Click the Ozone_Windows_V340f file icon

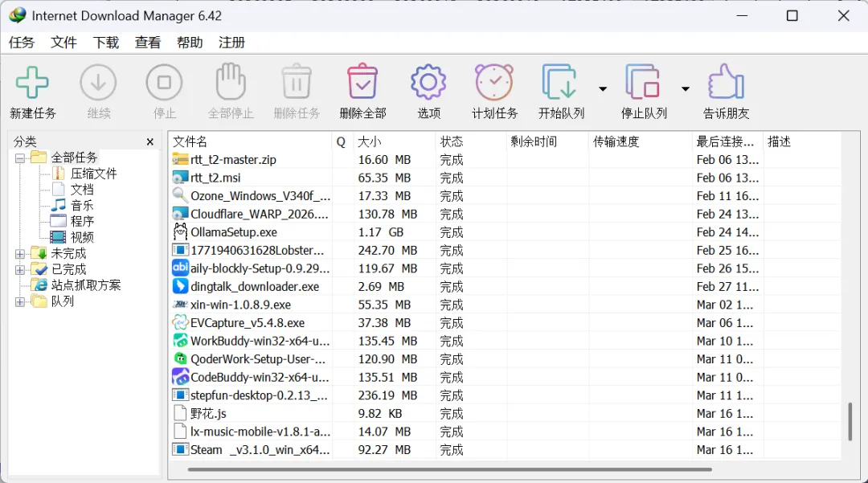point(180,195)
